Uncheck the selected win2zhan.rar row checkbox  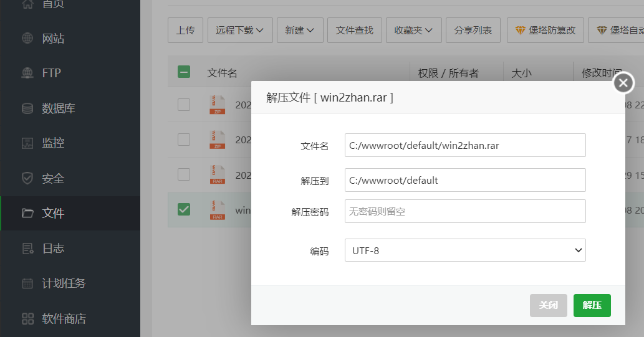(184, 209)
